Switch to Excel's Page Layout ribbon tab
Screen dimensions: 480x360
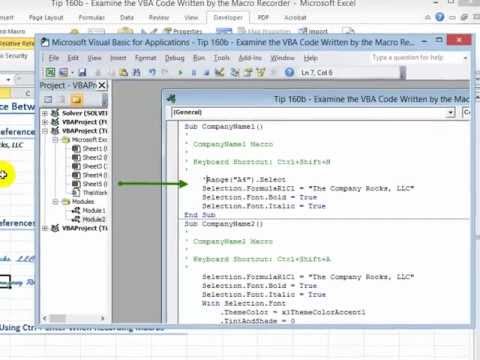point(46,17)
